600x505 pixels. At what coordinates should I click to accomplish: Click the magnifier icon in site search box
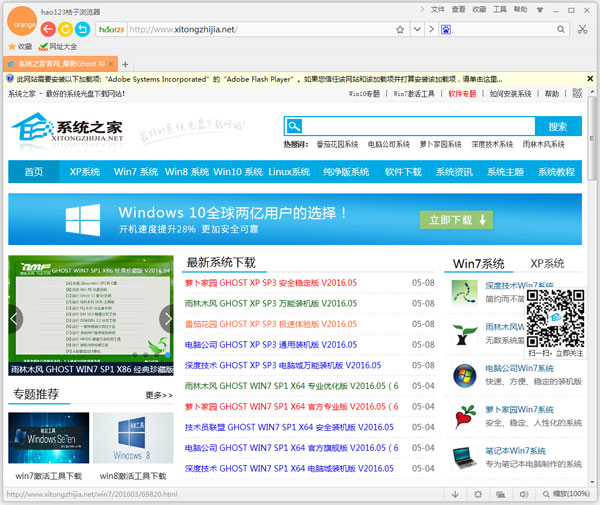[294, 126]
